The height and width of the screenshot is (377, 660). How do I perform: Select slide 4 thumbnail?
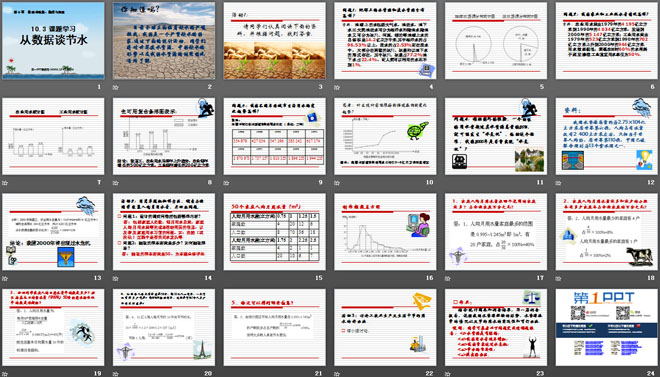pyautogui.click(x=385, y=41)
